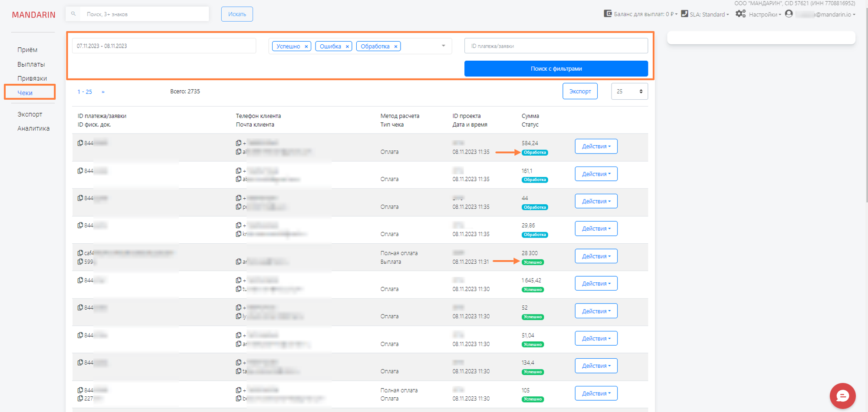Copy client phone in first row

[x=239, y=143]
